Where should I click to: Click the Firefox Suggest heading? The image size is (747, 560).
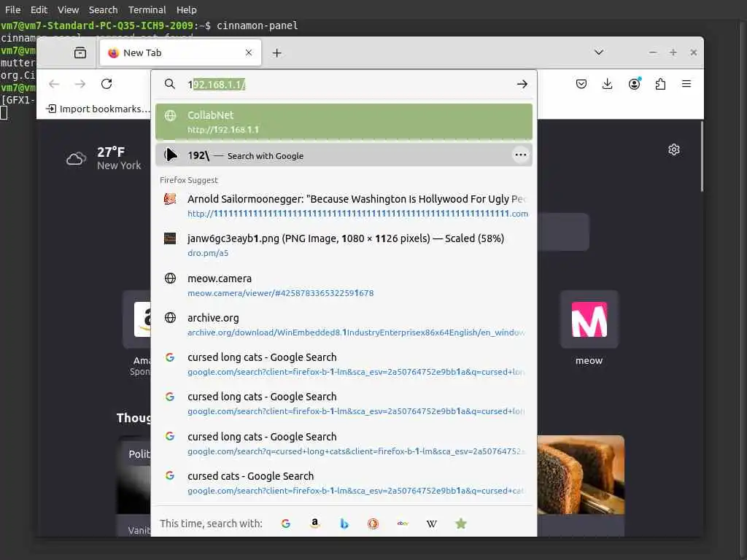point(189,180)
